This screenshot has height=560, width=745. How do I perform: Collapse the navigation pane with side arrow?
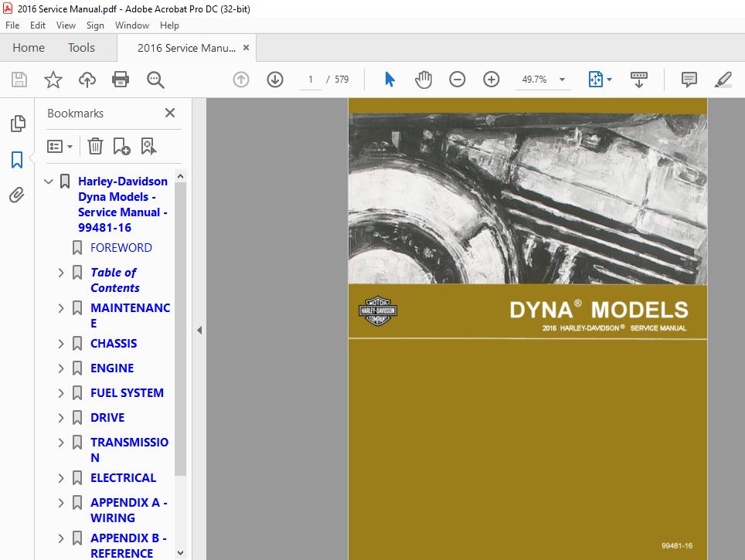point(199,330)
